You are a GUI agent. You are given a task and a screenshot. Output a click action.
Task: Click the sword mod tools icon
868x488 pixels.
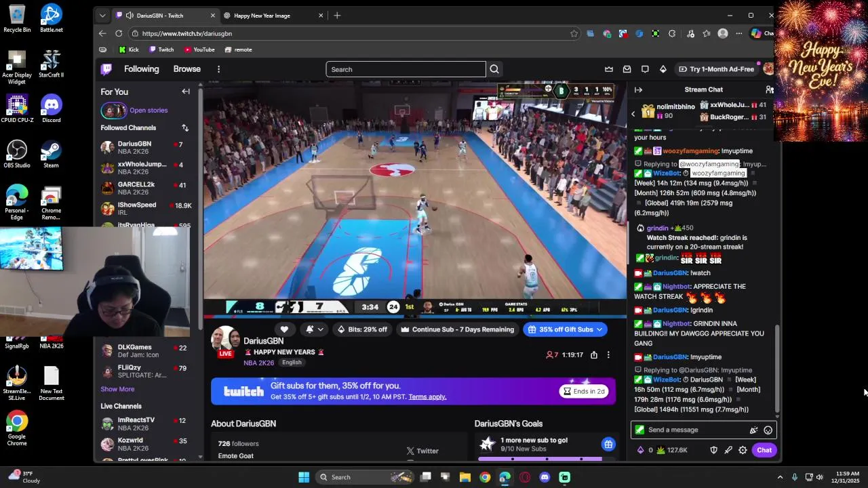(728, 450)
